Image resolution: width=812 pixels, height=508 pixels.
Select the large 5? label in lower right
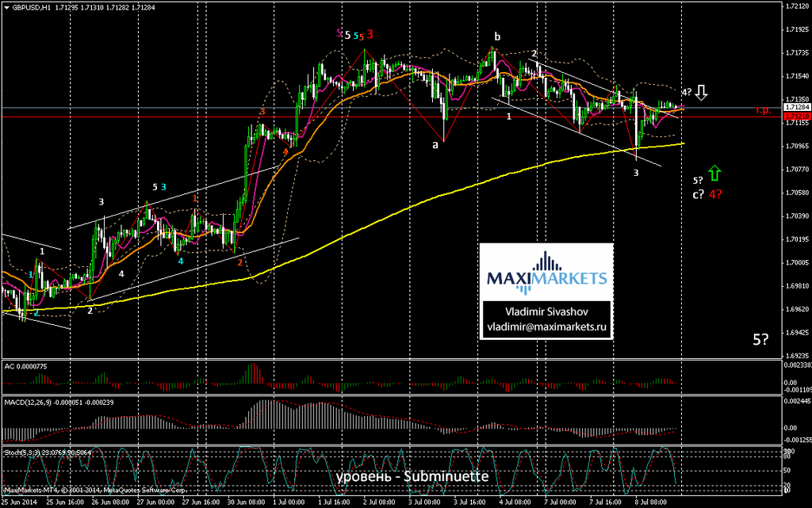point(760,339)
